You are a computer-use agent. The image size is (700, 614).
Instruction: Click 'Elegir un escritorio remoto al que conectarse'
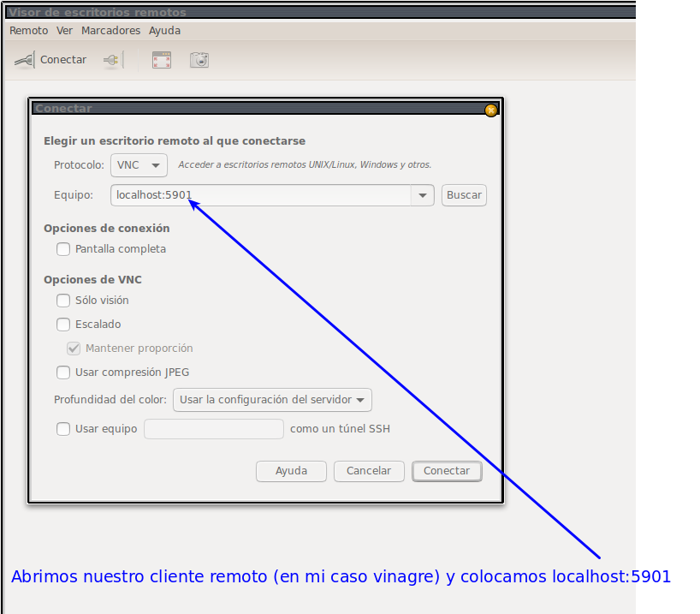pyautogui.click(x=175, y=141)
